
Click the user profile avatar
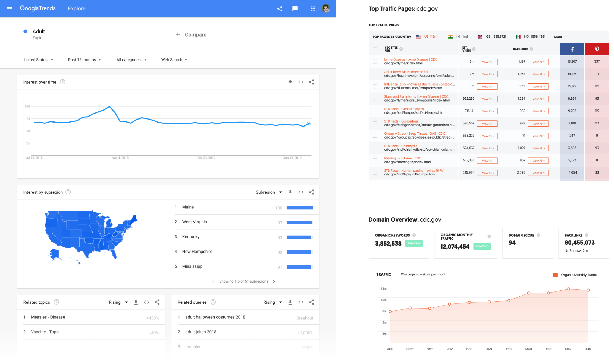pyautogui.click(x=325, y=8)
